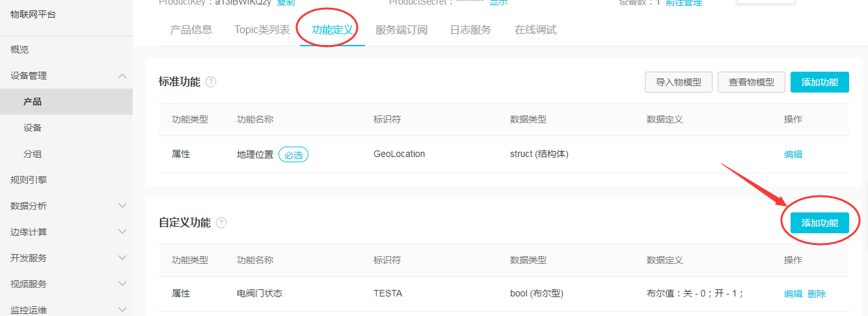This screenshot has height=316, width=868.
Task: Open the 在线调试 tab
Action: pyautogui.click(x=536, y=30)
